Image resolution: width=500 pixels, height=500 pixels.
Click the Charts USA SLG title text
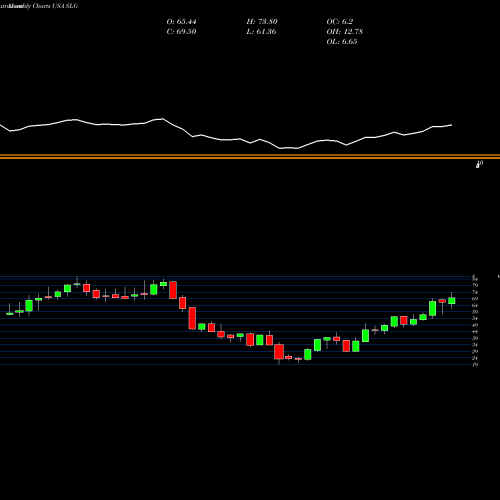coord(55,6)
